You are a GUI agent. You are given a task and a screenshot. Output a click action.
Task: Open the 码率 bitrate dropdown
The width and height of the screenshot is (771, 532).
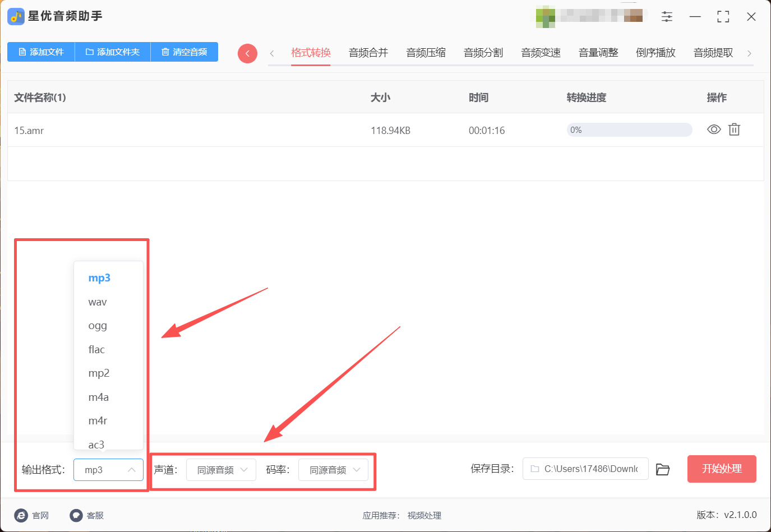333,470
